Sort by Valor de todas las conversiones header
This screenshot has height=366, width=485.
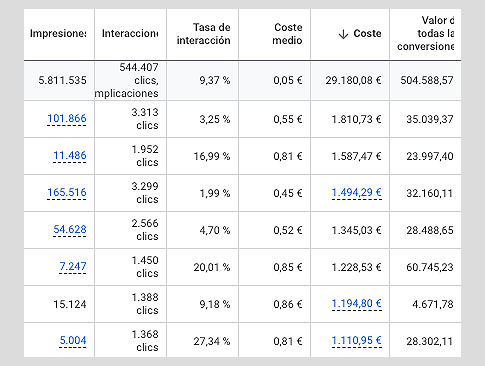[425, 33]
